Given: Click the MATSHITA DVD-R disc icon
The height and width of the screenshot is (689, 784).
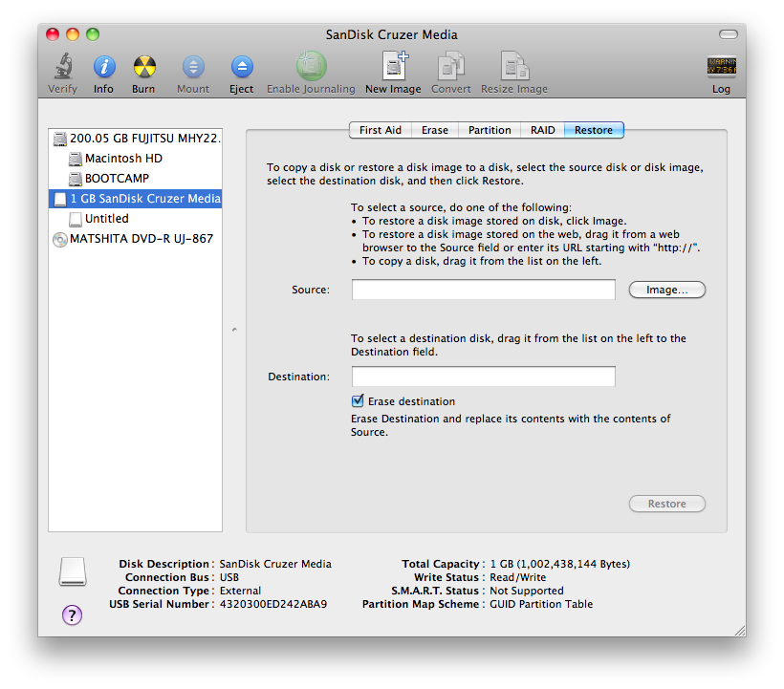Looking at the screenshot, I should tap(60, 240).
